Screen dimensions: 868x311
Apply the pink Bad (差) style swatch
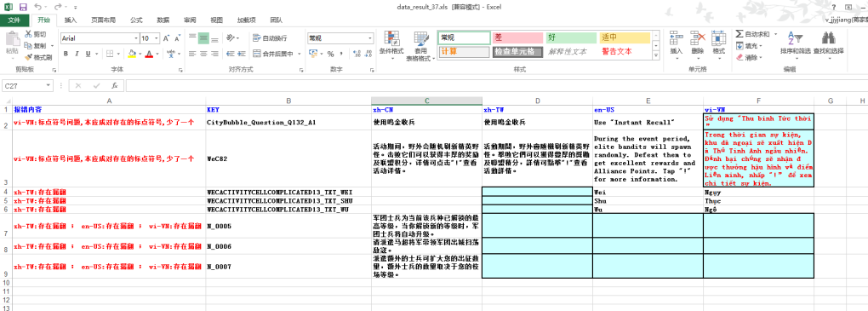pyautogui.click(x=517, y=37)
